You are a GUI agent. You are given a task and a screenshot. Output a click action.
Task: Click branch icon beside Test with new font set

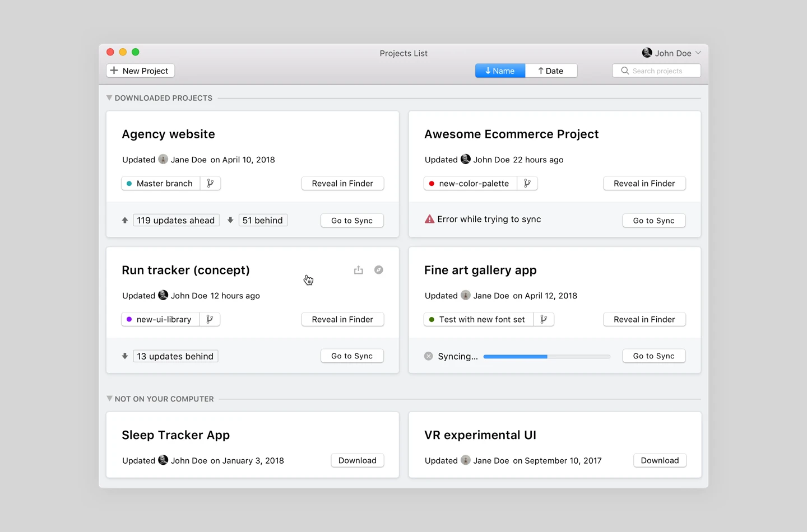tap(544, 319)
